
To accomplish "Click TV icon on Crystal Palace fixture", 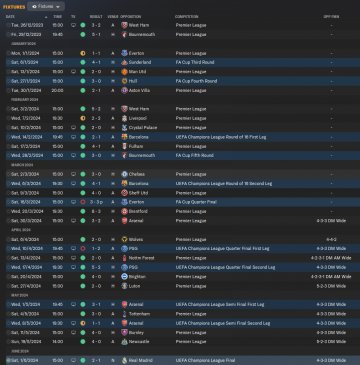I will [73, 128].
